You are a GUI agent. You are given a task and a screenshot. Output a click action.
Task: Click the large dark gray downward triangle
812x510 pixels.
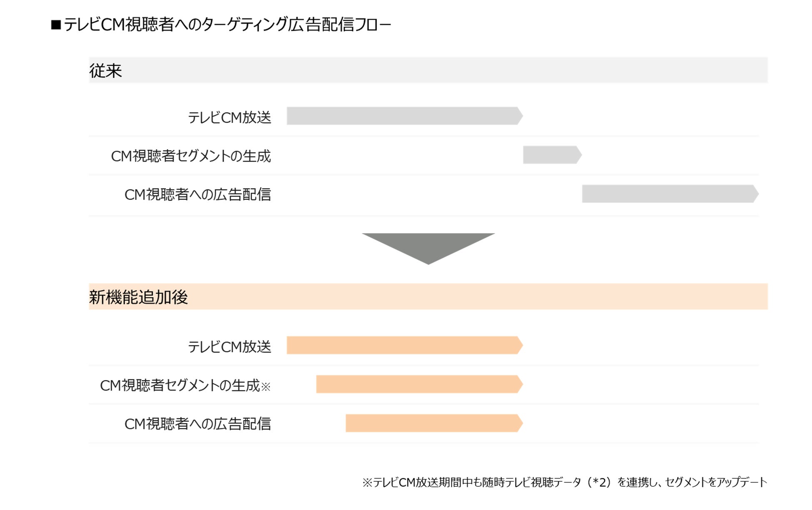pyautogui.click(x=428, y=246)
